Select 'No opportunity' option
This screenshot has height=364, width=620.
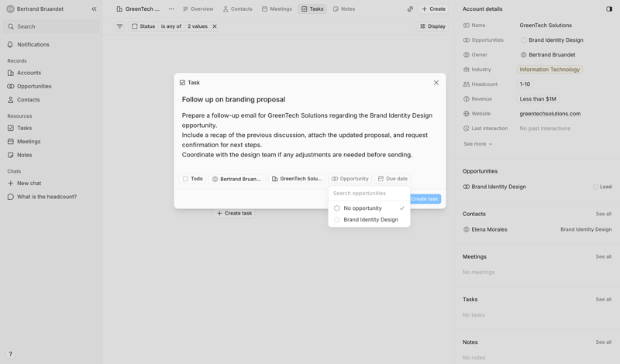coord(370,208)
